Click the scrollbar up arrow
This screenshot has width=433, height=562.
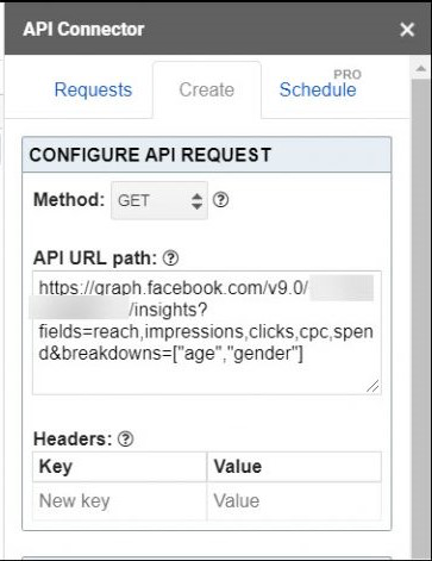[x=421, y=68]
